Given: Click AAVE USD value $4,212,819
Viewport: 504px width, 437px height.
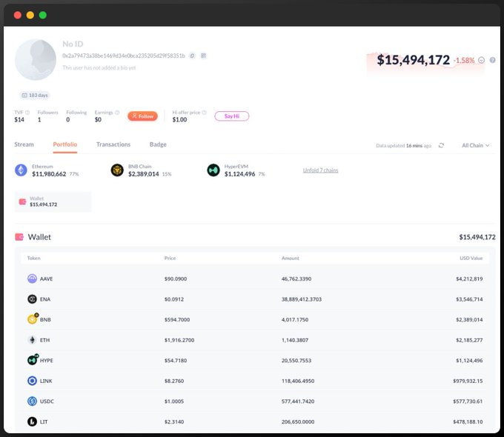Looking at the screenshot, I should click(469, 278).
